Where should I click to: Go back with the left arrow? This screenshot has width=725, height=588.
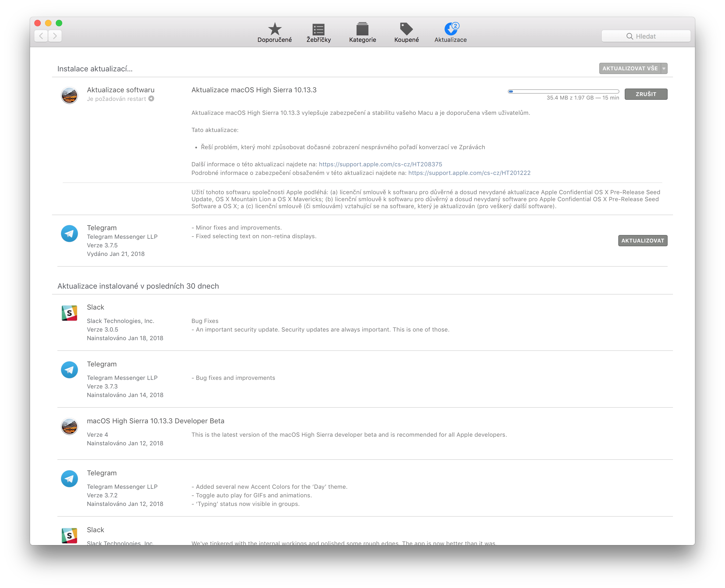click(41, 36)
